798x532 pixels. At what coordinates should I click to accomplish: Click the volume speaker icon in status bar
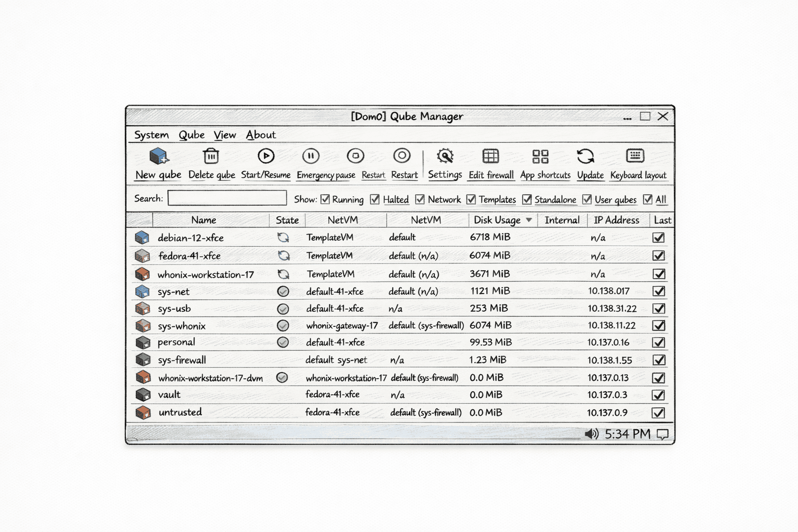point(591,434)
